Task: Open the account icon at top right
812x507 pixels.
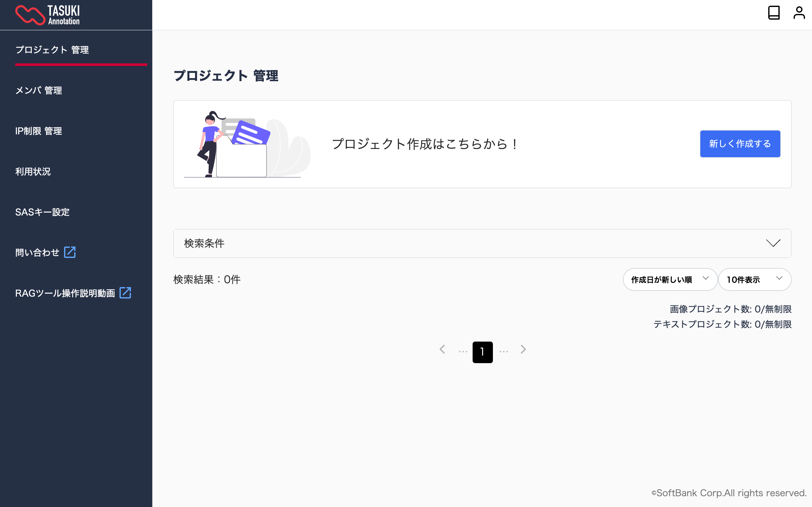Action: [799, 13]
